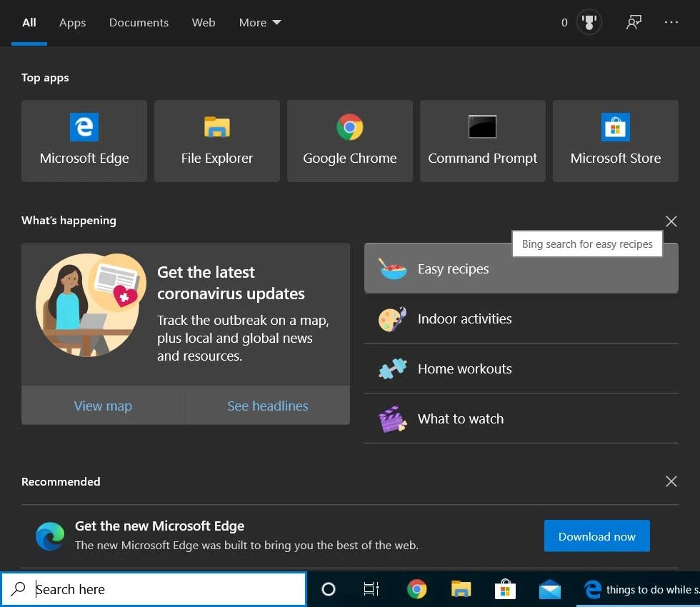Click the rewards trophy icon
This screenshot has height=607, width=700.
(589, 23)
